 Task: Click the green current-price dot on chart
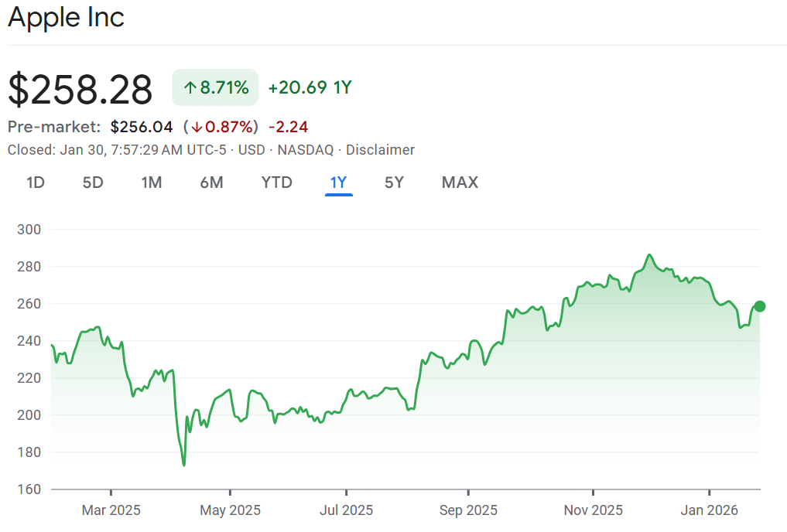(x=759, y=306)
